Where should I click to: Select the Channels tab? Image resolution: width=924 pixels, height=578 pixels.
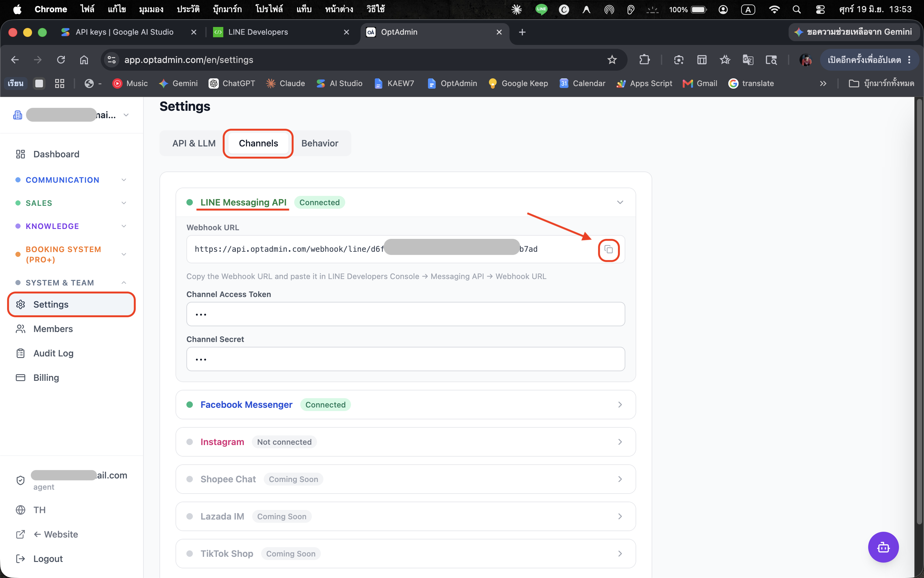(x=259, y=143)
